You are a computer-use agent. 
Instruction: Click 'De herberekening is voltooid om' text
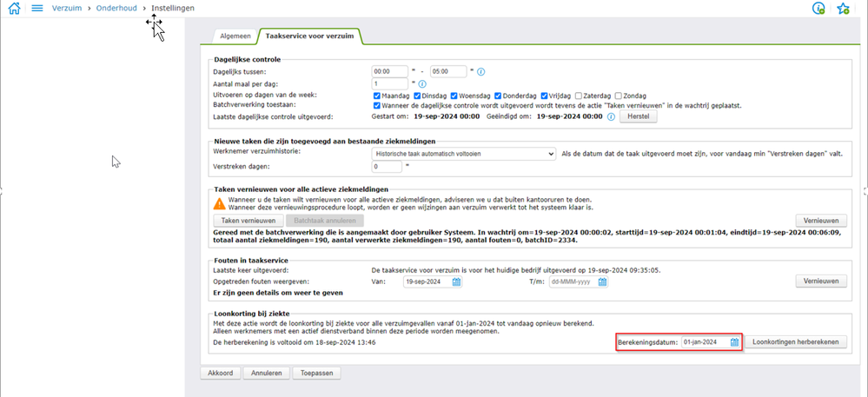coord(295,343)
